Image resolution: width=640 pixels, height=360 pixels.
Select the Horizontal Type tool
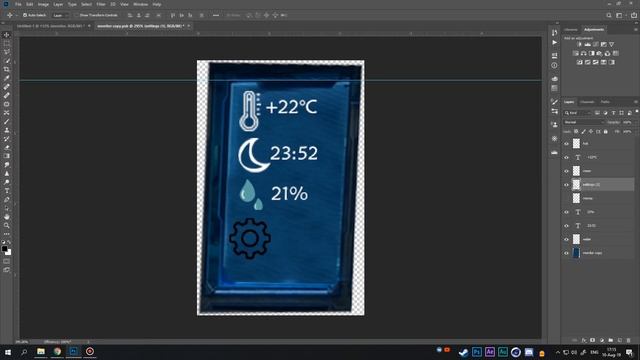[7, 191]
